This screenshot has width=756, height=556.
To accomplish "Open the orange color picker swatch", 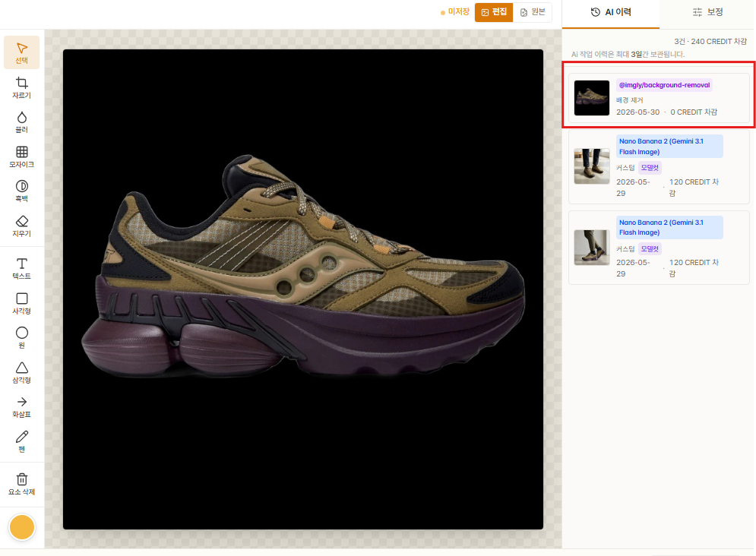I will pyautogui.click(x=22, y=527).
